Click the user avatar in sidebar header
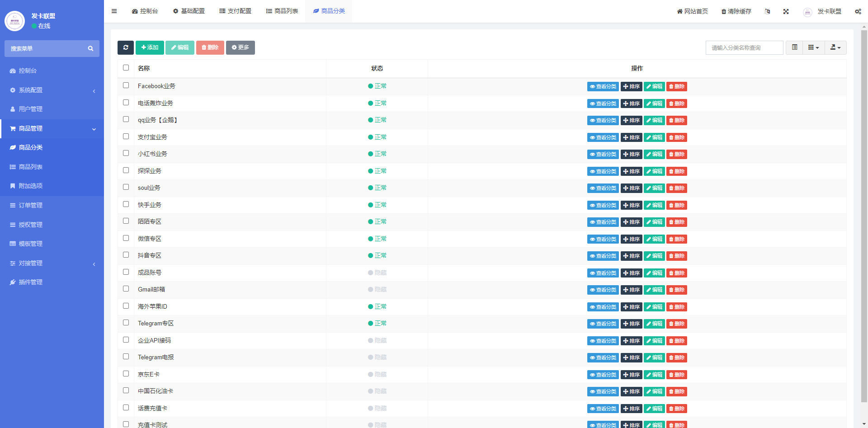This screenshot has width=868, height=428. [x=14, y=21]
